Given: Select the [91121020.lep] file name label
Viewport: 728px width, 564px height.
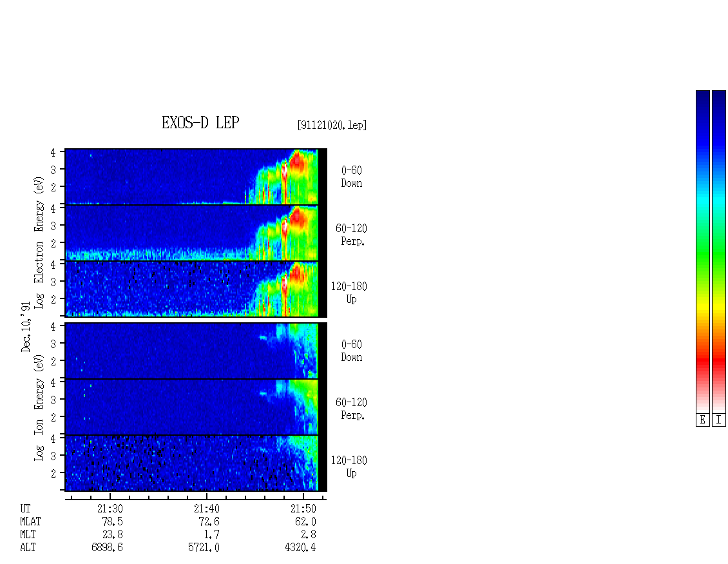Looking at the screenshot, I should [332, 125].
